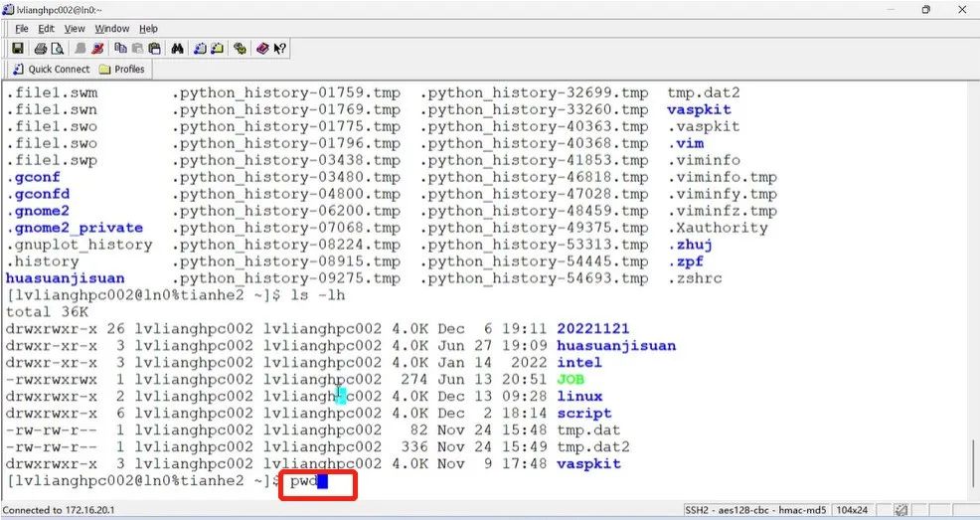980x520 pixels.
Task: Click the 'intel' directory name
Action: 579,363
